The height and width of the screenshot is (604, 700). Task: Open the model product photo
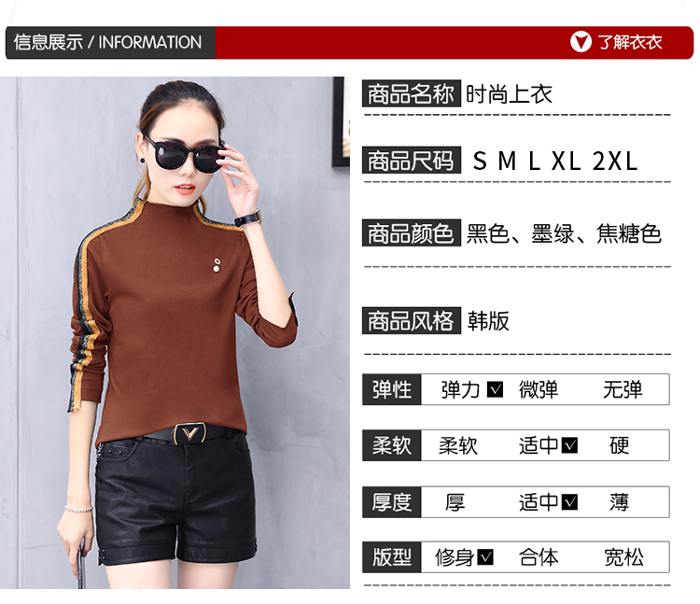tap(175, 332)
